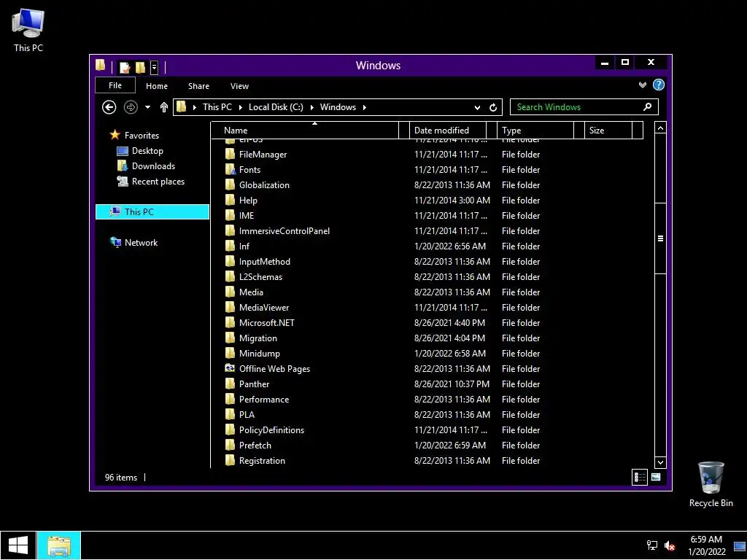The width and height of the screenshot is (747, 560).
Task: Select the Offline Web Pages folder icon
Action: 230,368
